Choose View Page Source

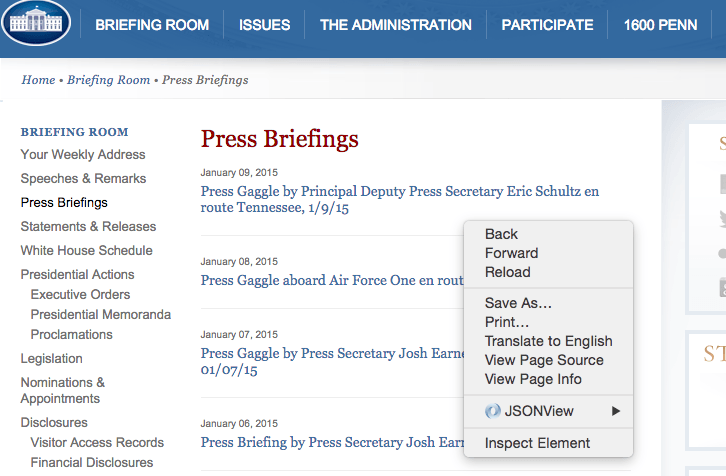pos(544,360)
